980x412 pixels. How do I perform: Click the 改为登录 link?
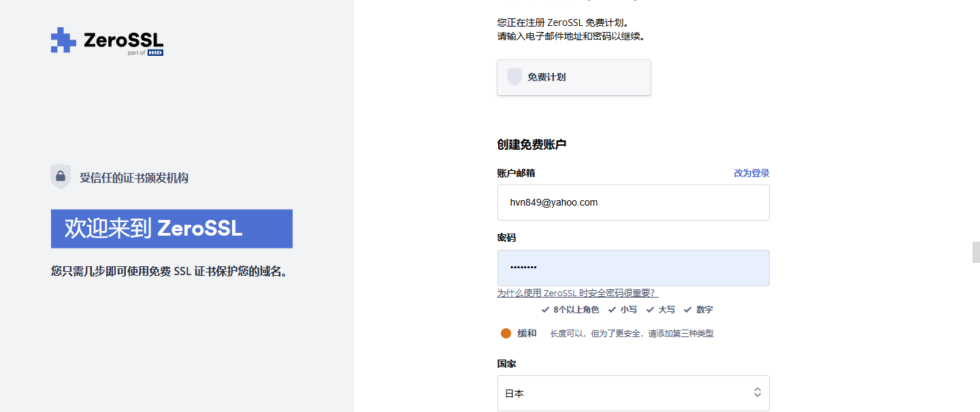click(x=751, y=173)
